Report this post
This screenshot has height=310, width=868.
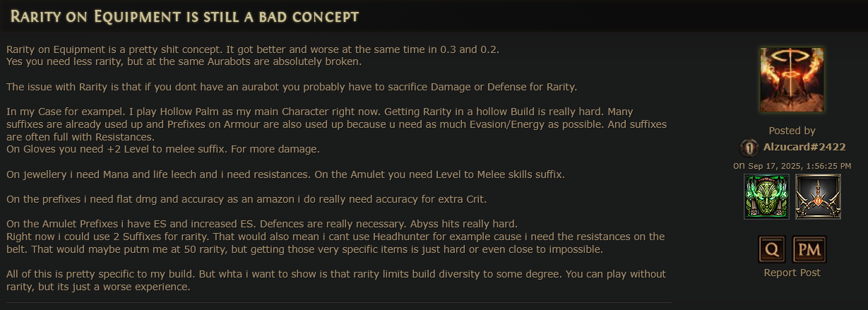(x=792, y=273)
